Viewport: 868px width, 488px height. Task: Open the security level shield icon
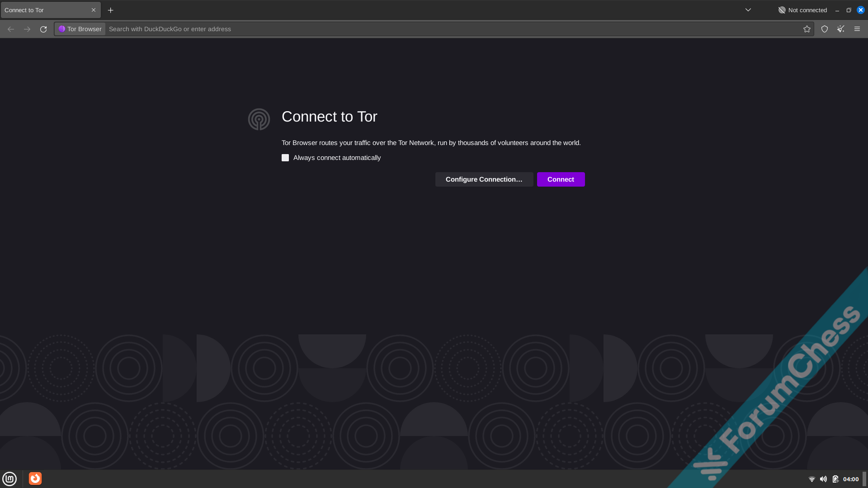pyautogui.click(x=825, y=29)
